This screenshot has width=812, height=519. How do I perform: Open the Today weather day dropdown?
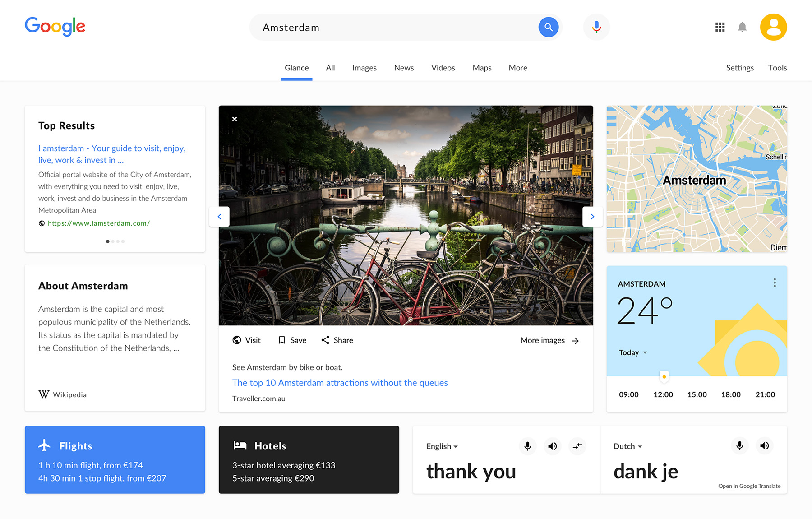pyautogui.click(x=633, y=352)
